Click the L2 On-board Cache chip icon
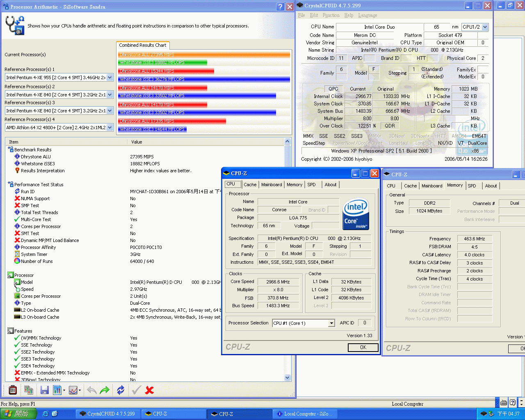Screen dimensions: 525x420 pos(17,310)
